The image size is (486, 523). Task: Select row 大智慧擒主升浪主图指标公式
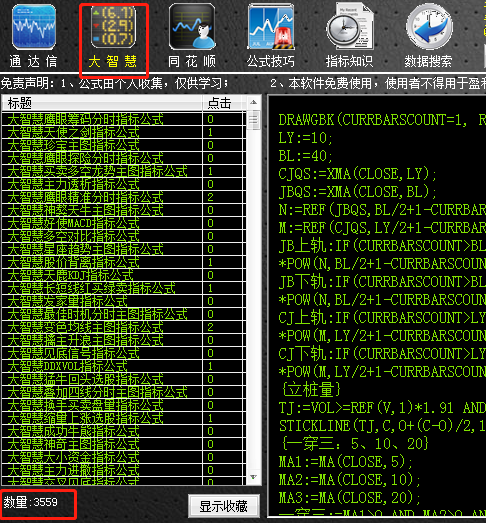click(123, 340)
